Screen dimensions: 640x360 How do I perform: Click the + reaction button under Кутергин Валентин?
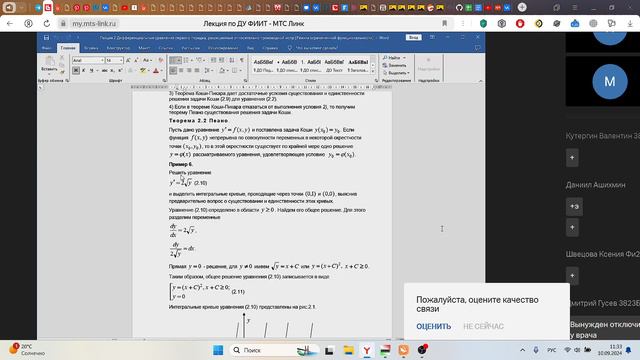coord(572,158)
